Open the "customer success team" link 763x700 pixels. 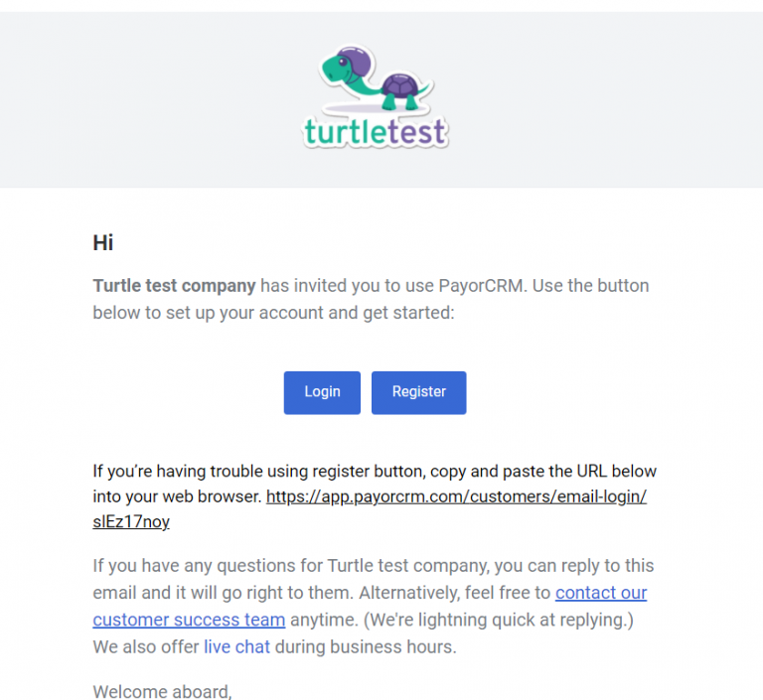pos(189,620)
